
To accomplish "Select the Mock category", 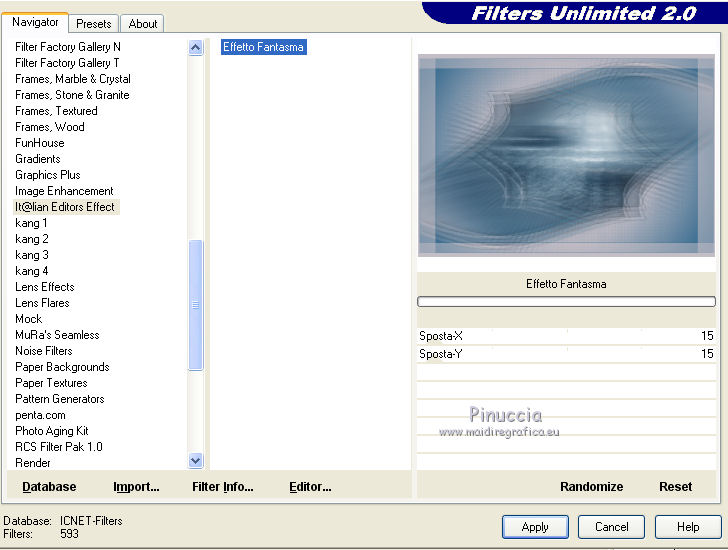I will click(x=29, y=319).
